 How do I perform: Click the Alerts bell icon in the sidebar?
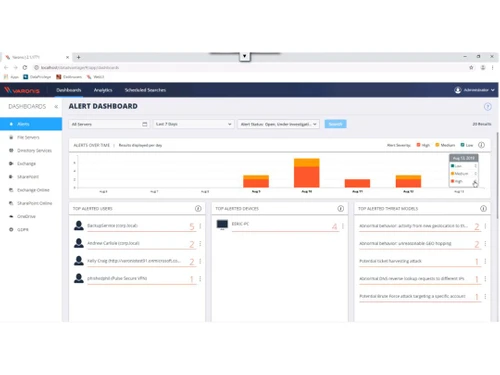click(11, 124)
